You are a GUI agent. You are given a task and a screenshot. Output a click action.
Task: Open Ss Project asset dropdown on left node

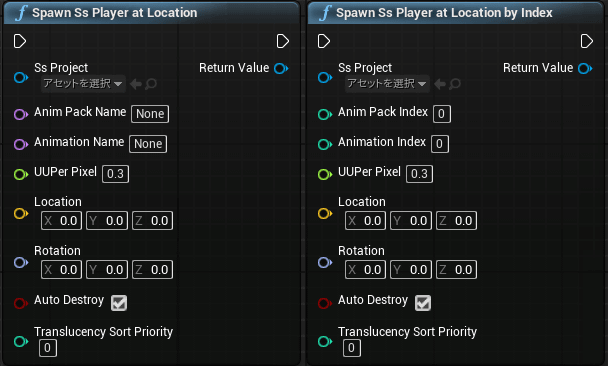tap(83, 84)
